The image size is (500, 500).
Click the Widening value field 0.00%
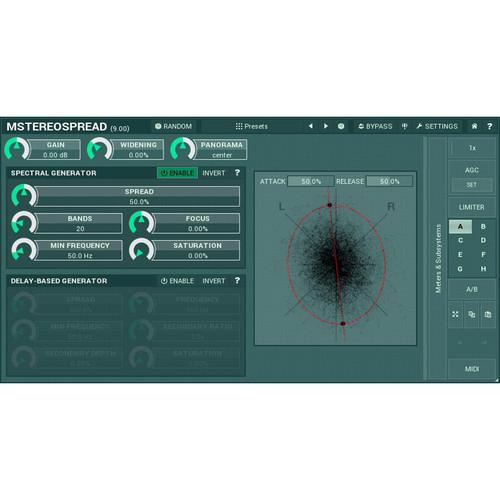(x=138, y=155)
